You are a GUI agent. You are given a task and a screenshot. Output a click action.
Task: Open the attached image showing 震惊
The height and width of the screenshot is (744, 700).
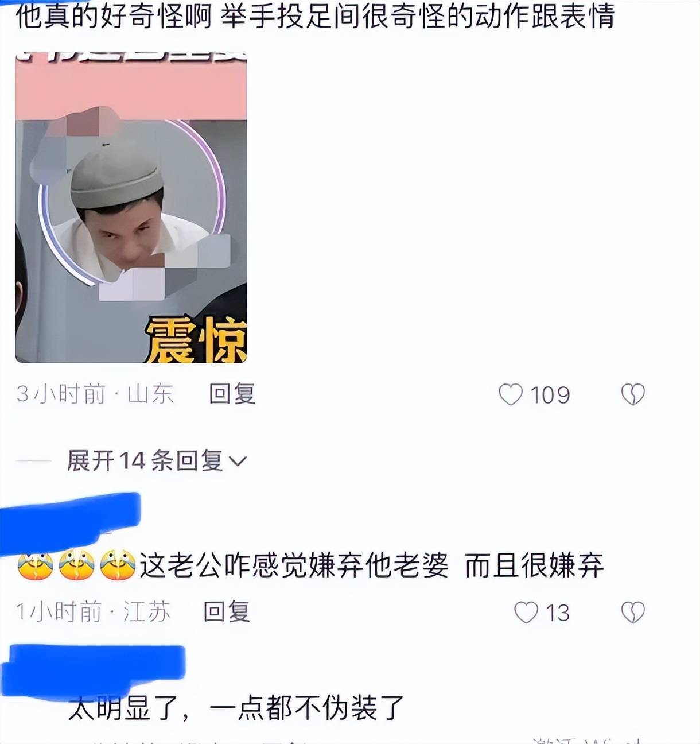pos(131,208)
